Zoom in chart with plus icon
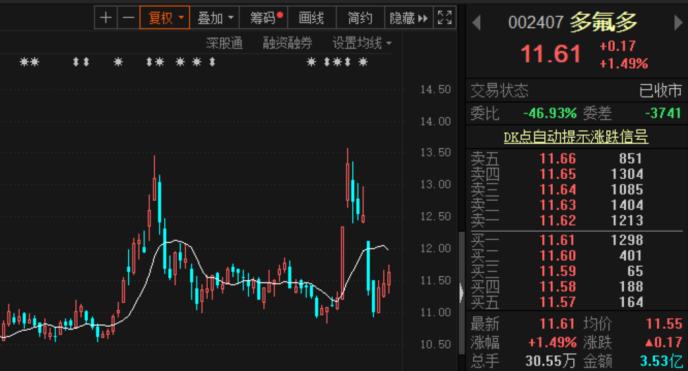The height and width of the screenshot is (371, 688). pos(106,18)
